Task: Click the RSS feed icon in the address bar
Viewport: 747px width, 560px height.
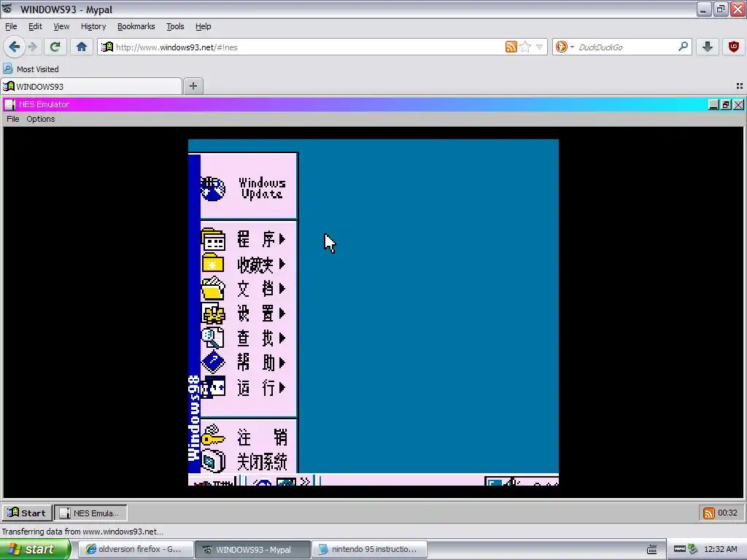Action: point(511,47)
